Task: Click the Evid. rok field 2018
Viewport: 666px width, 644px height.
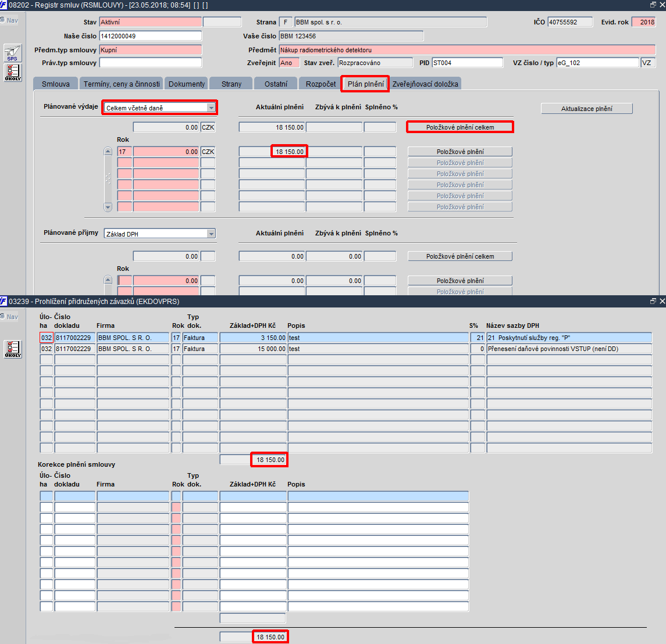Action: tap(643, 22)
